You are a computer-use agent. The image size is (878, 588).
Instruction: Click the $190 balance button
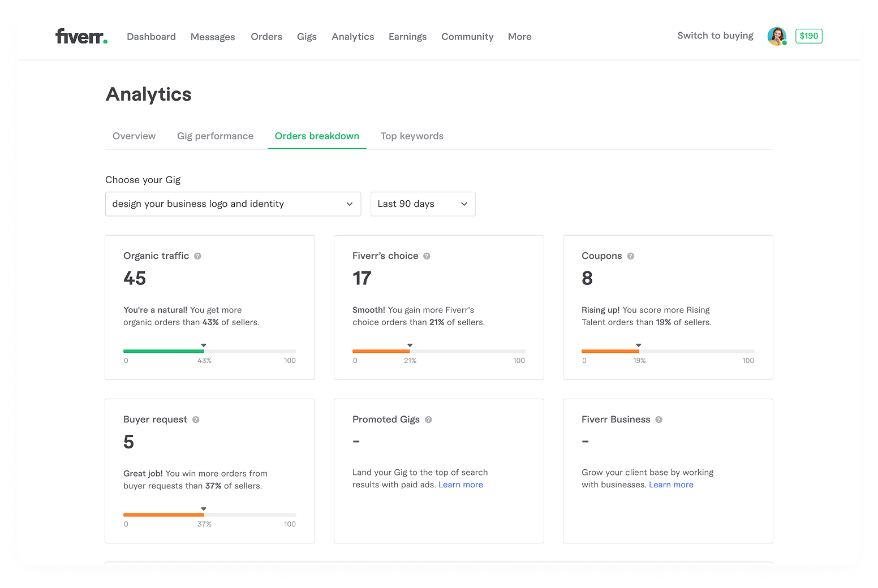[809, 36]
